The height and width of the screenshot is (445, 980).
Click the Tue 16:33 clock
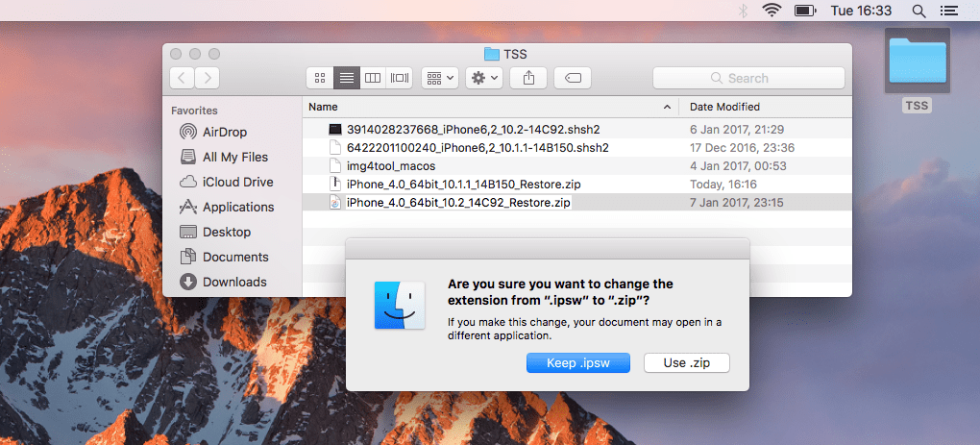(x=861, y=11)
